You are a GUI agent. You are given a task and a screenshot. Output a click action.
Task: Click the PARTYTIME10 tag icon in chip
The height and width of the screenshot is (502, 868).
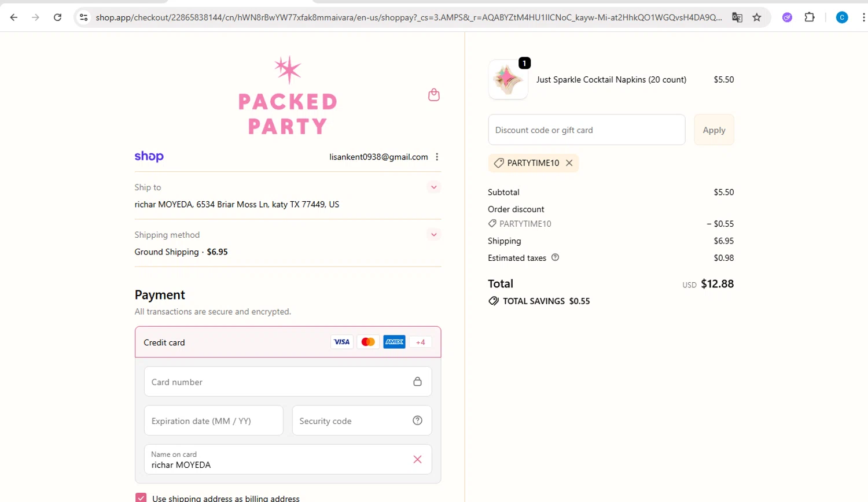tap(499, 163)
